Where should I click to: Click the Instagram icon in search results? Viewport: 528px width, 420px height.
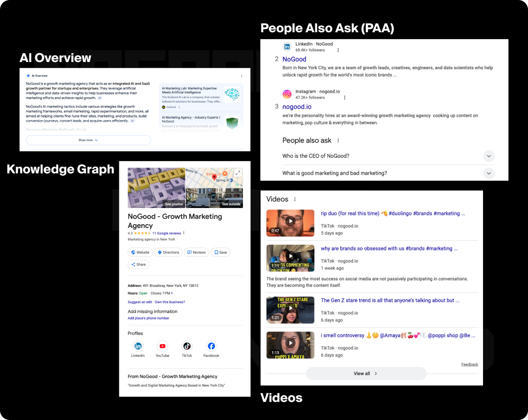[287, 94]
